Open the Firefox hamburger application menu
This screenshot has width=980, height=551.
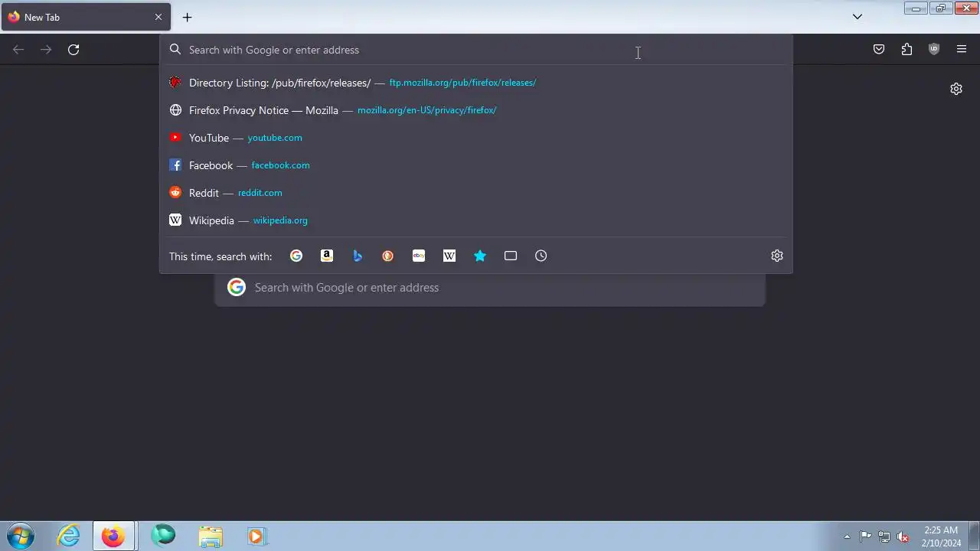[x=962, y=50]
